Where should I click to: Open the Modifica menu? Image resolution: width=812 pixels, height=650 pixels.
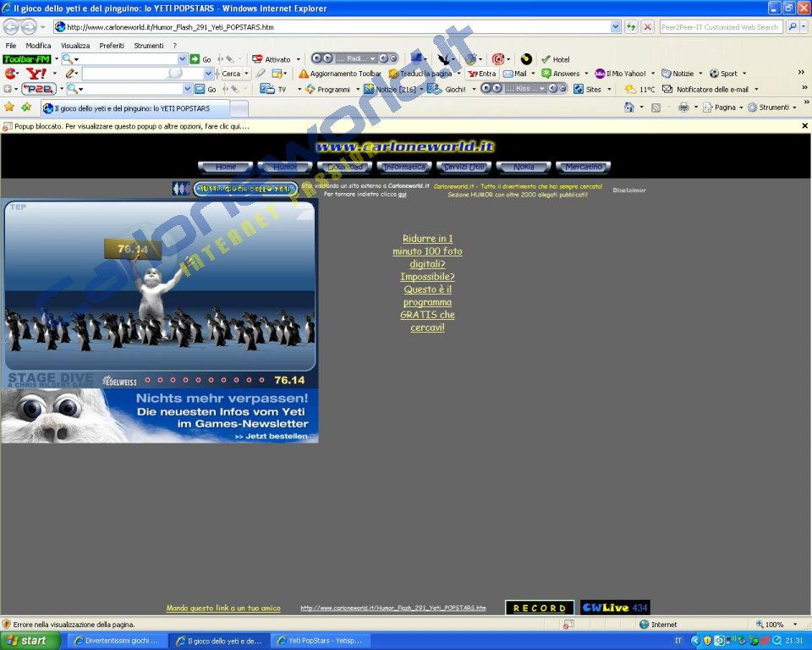[38, 46]
